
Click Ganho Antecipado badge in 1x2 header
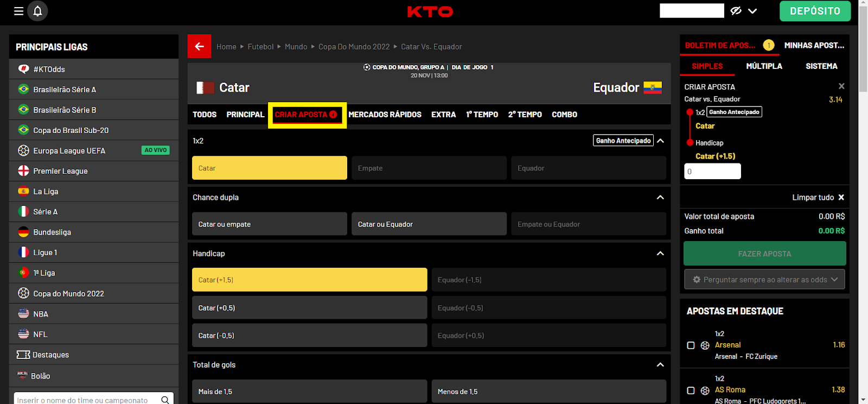pos(623,141)
